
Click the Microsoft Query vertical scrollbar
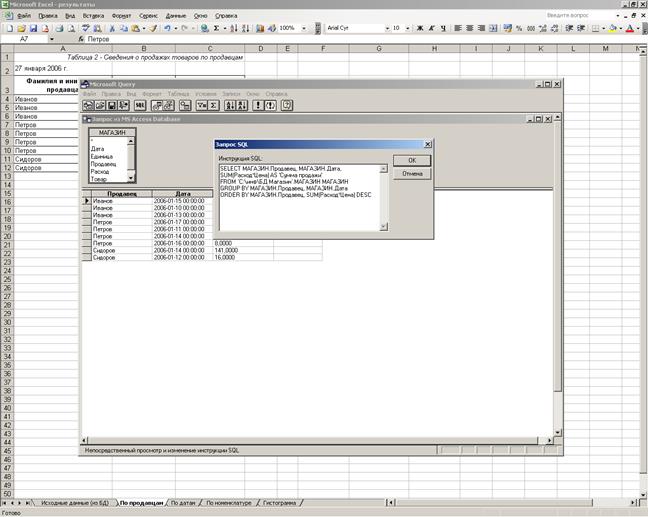coord(557,275)
